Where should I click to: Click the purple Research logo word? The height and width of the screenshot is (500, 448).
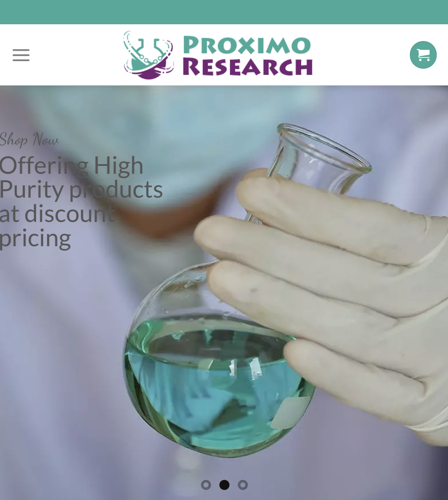coord(248,67)
